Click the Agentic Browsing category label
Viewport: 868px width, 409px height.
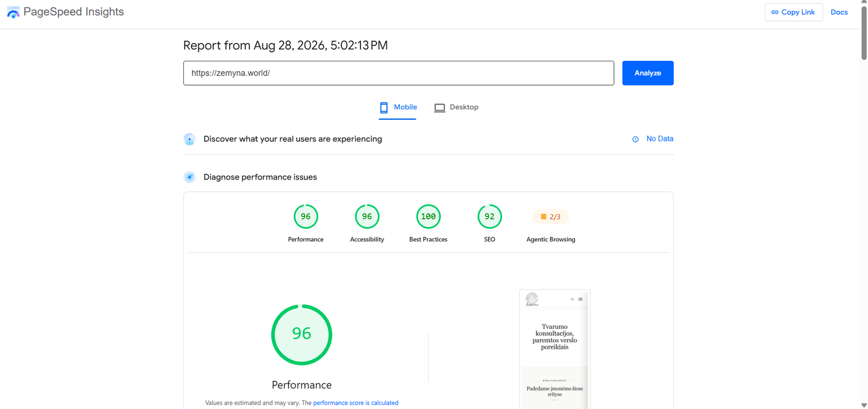(x=551, y=239)
